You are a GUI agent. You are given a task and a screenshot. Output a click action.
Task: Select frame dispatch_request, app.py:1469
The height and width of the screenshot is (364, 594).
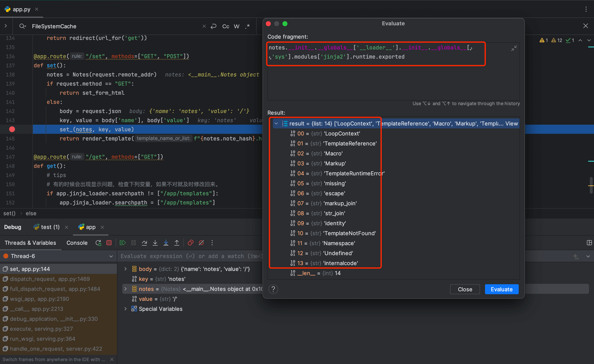pos(58,279)
